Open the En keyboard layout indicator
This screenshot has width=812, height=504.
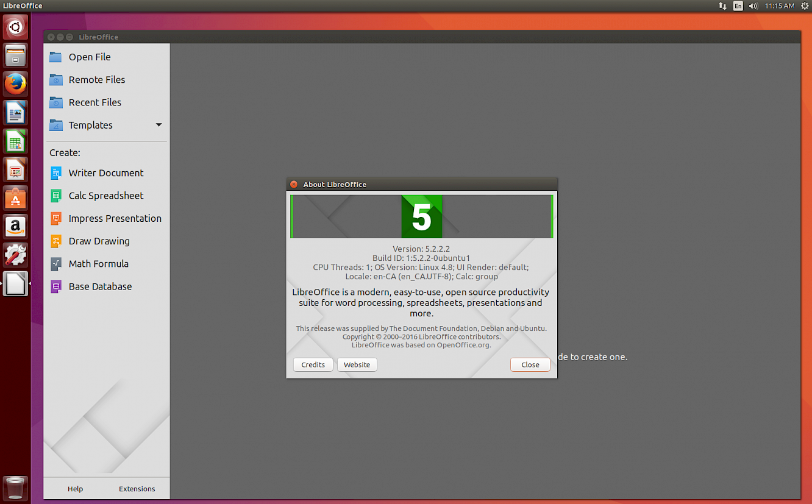(x=738, y=6)
